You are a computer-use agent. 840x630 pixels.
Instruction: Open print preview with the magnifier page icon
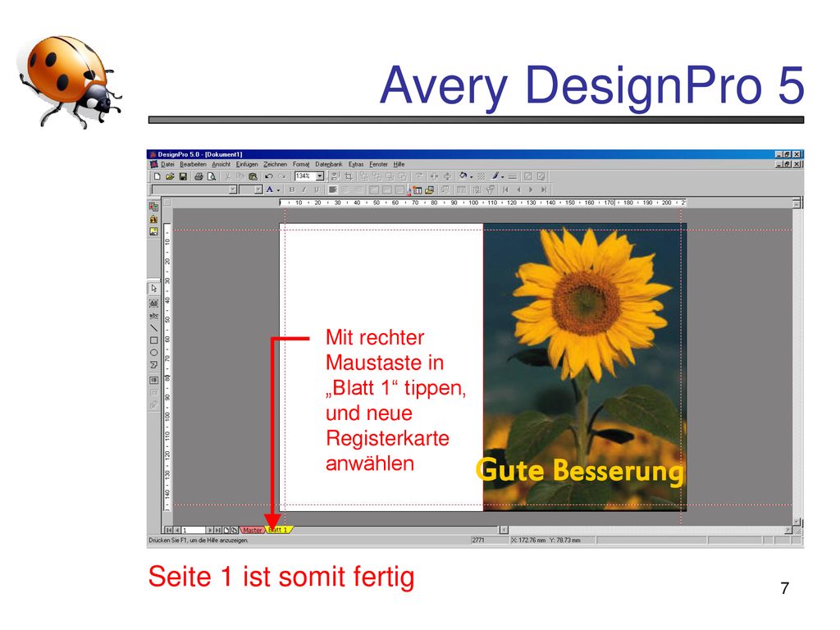(x=212, y=176)
